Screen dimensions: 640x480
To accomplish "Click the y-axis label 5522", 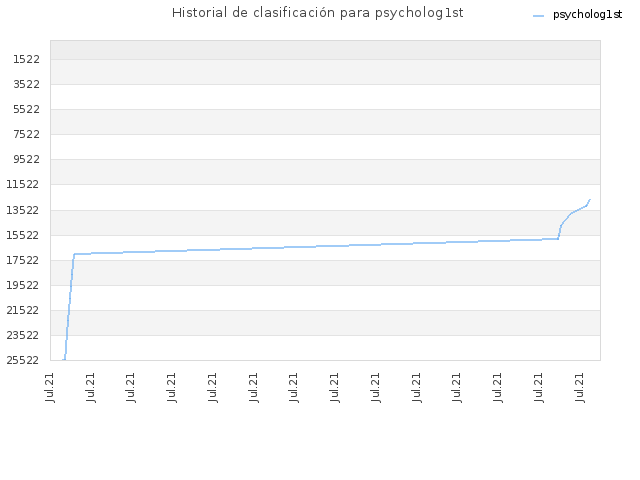I will [27, 109].
